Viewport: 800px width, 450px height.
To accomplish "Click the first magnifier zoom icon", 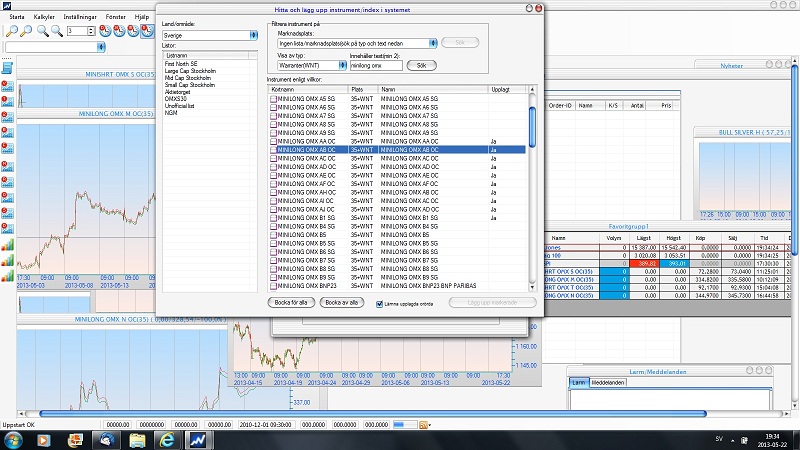I will click(10, 31).
